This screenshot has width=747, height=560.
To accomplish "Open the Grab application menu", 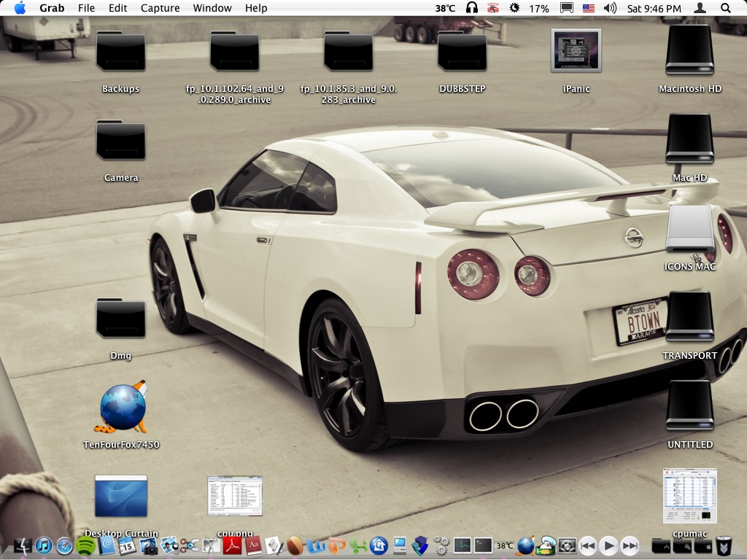I will (52, 8).
